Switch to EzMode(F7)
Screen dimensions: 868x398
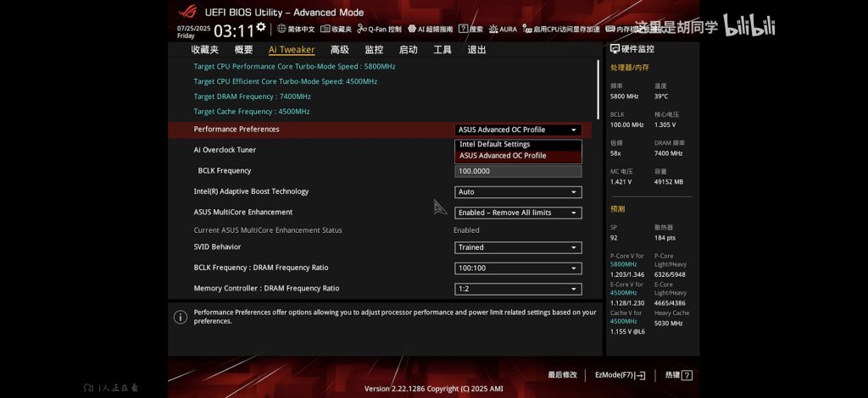[x=620, y=375]
